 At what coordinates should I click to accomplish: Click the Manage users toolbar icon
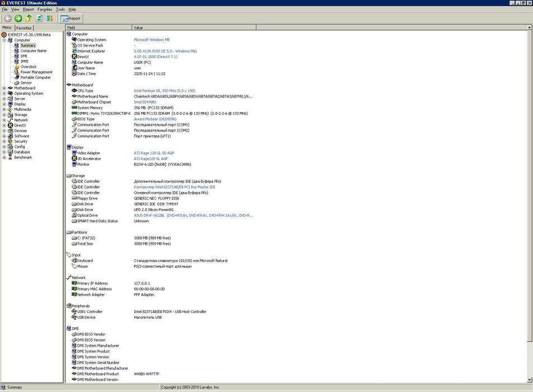50,18
